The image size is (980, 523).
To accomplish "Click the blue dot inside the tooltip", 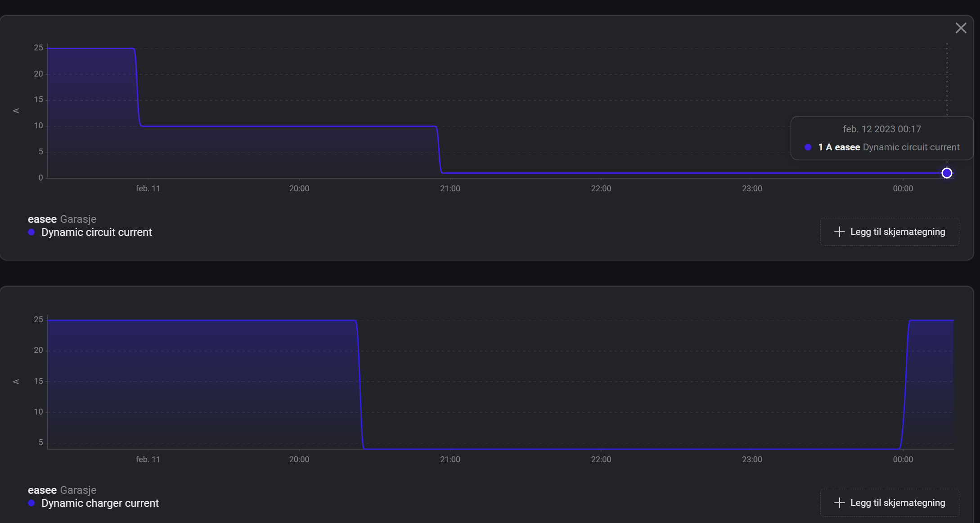I will click(808, 147).
